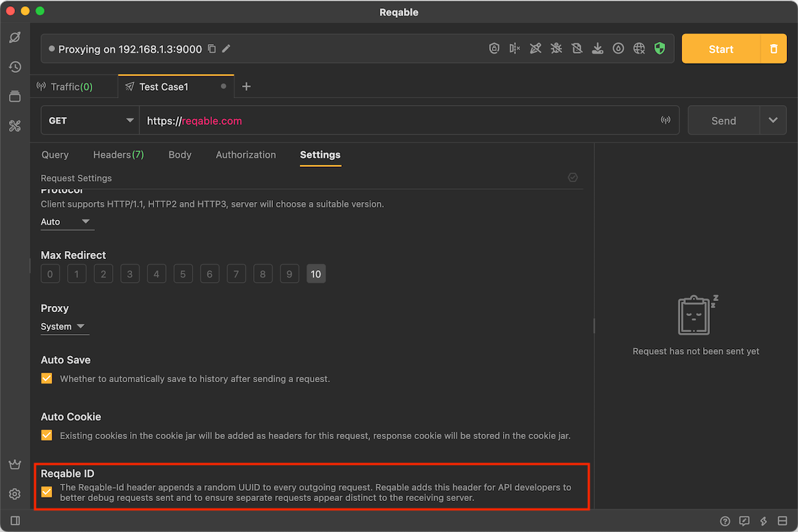The image size is (798, 532).
Task: Set Max Redirect to 1
Action: (76, 274)
